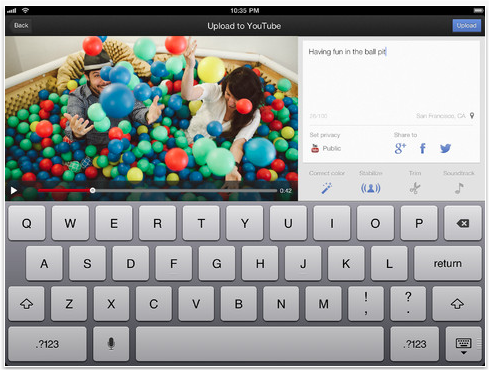Play the ball pit video

point(14,191)
